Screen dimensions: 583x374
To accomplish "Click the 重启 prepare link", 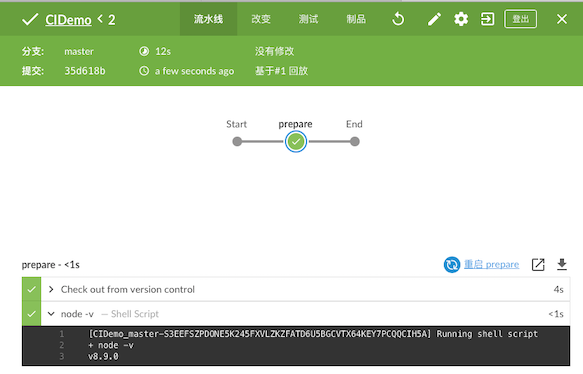I will click(x=491, y=264).
